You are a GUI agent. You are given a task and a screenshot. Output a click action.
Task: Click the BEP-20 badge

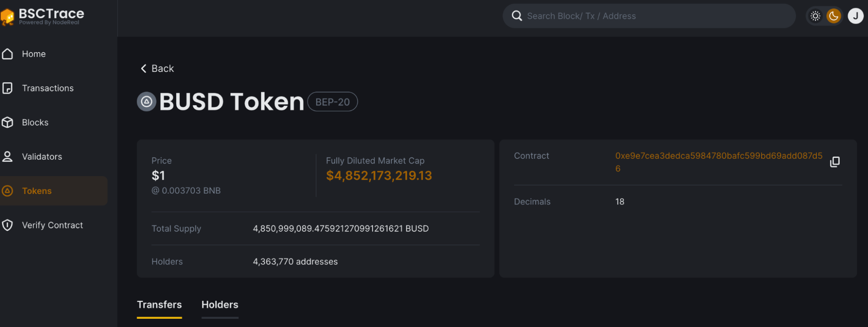333,102
